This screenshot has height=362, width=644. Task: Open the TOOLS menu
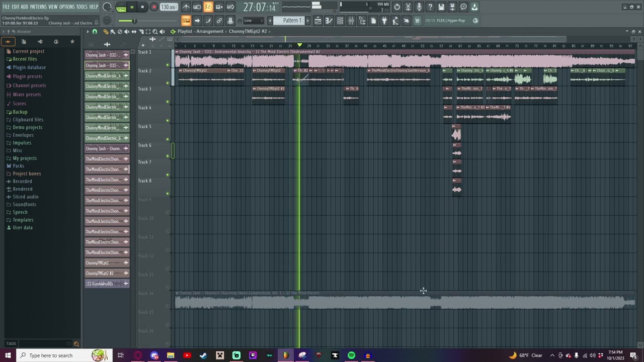tap(82, 7)
